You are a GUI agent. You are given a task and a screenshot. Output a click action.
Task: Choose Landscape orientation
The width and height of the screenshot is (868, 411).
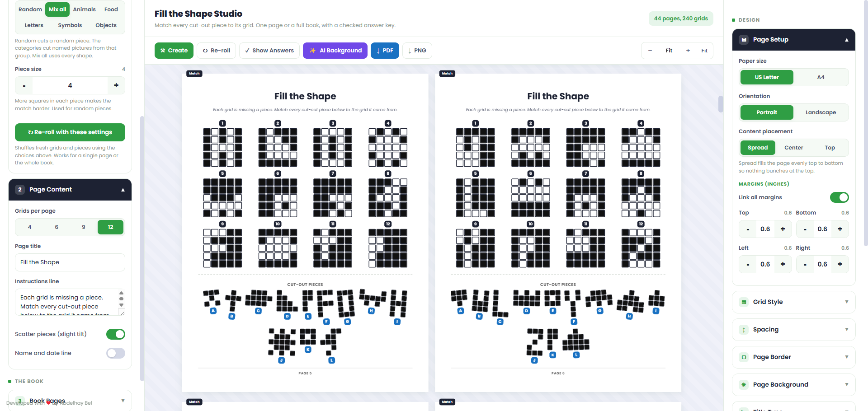821,112
